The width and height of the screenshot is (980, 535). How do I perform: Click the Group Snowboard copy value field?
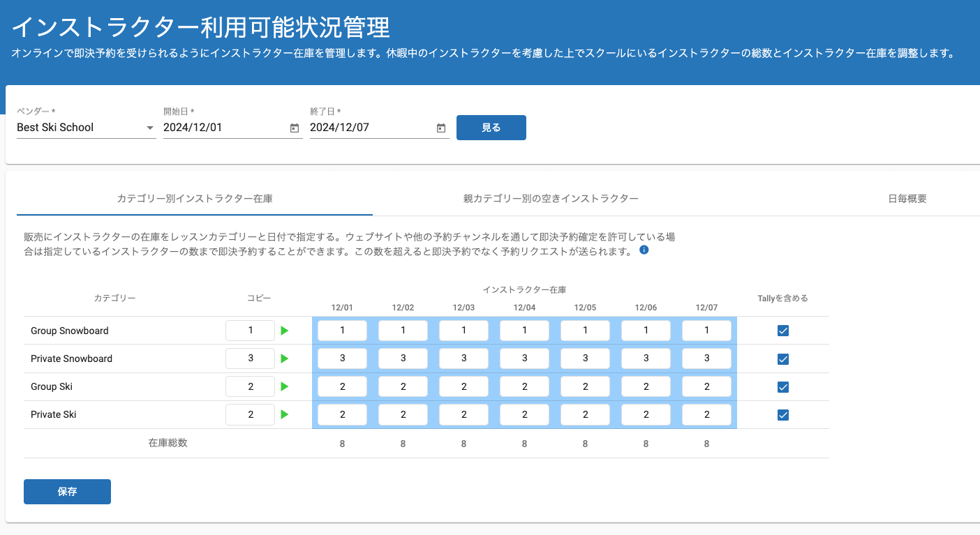click(250, 331)
